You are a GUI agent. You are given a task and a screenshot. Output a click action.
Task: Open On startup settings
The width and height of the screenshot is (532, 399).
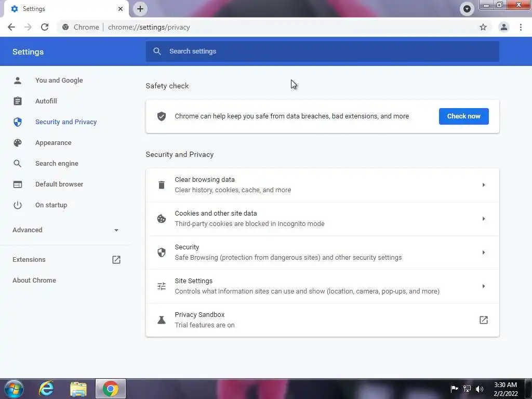point(51,205)
